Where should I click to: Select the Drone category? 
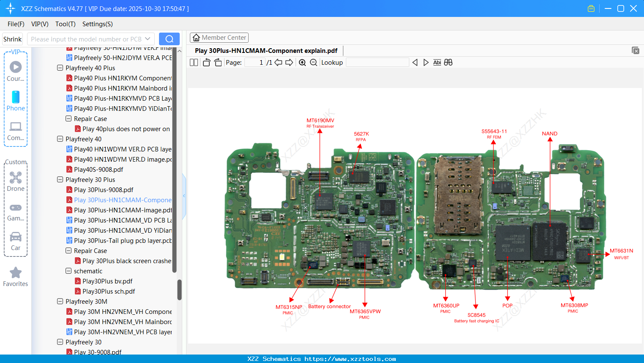pyautogui.click(x=16, y=181)
